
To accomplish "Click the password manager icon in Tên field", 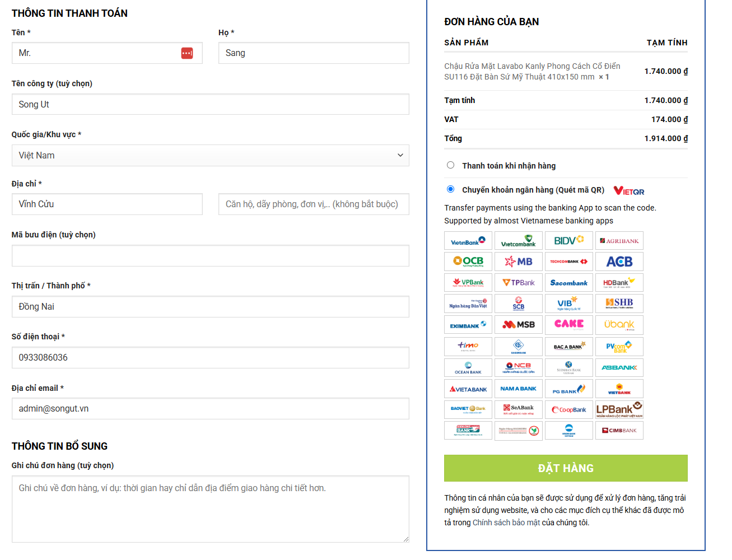I will 187,53.
